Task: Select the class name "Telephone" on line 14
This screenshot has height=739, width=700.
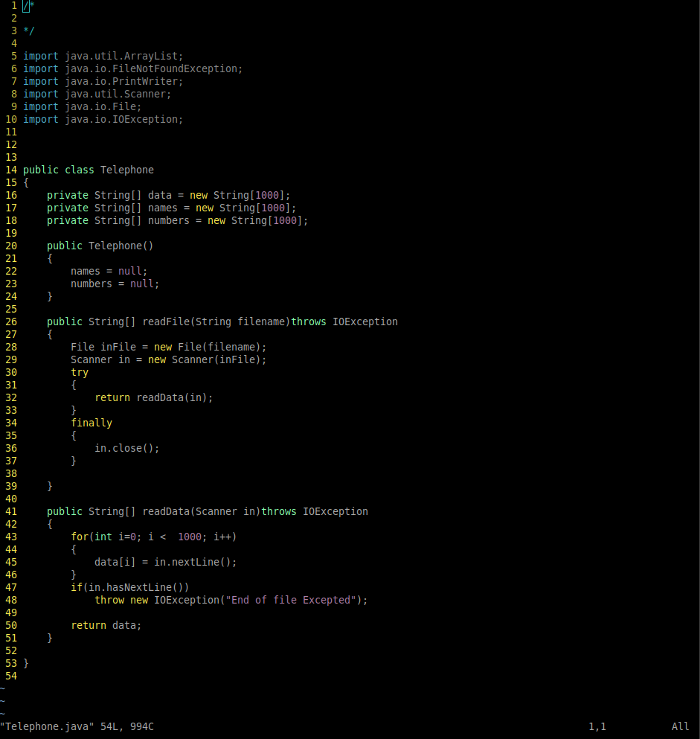Action: (126, 170)
